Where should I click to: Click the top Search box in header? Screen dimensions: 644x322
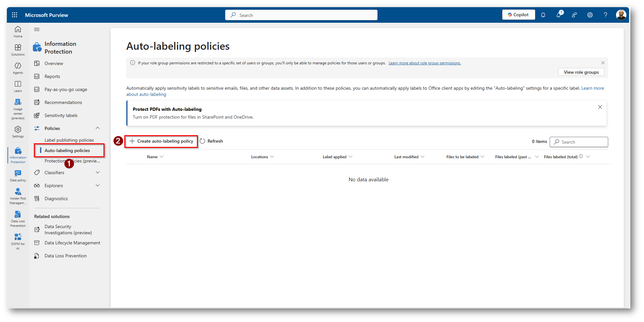click(x=301, y=15)
